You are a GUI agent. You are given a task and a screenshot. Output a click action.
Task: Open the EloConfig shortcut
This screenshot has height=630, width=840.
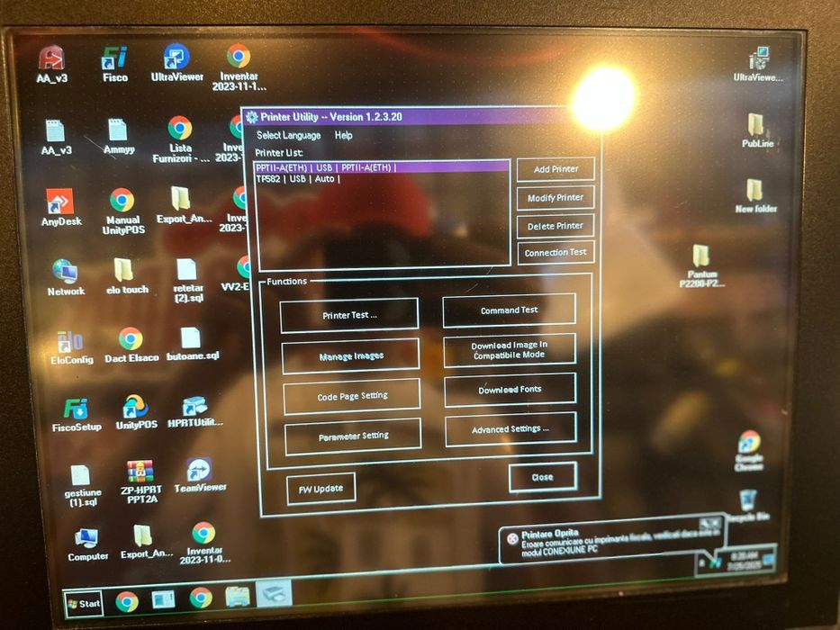(72, 347)
